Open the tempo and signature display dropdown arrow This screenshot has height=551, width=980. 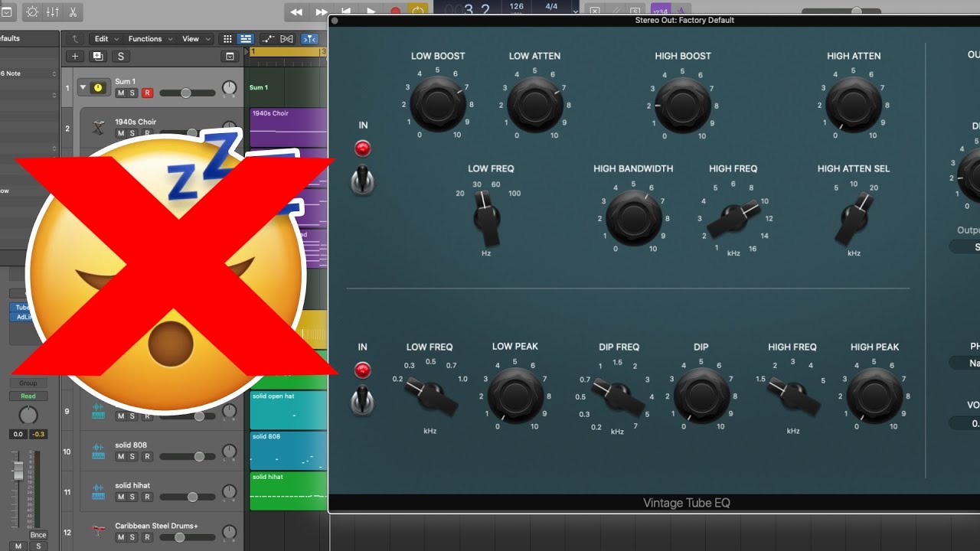click(575, 10)
